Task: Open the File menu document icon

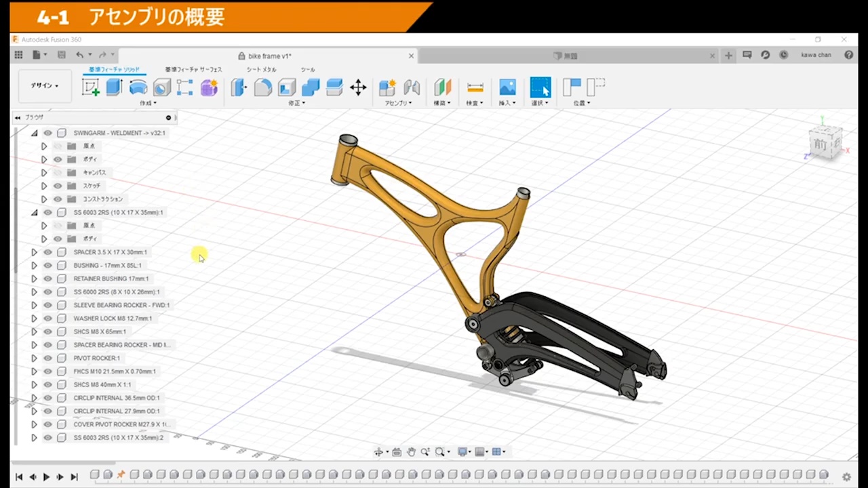Action: click(x=37, y=55)
